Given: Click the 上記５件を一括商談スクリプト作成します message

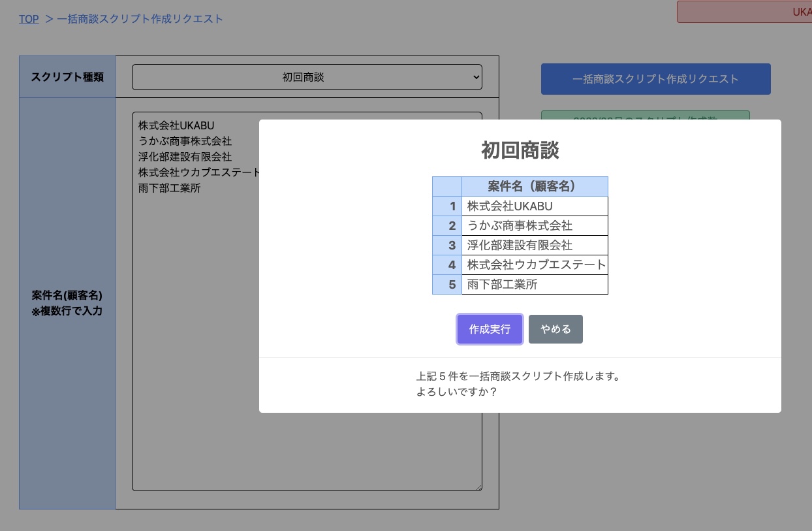Looking at the screenshot, I should coord(518,376).
